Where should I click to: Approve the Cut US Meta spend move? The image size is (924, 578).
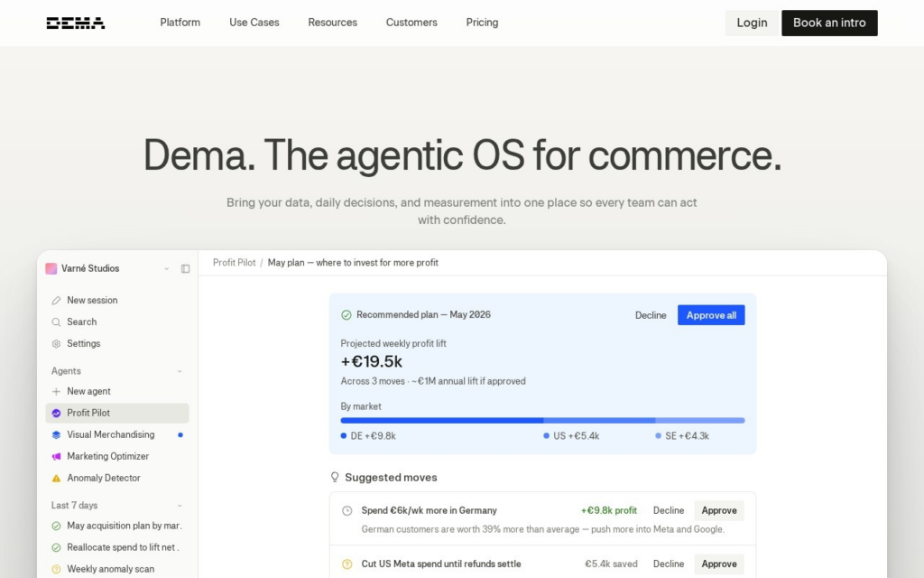(x=719, y=564)
